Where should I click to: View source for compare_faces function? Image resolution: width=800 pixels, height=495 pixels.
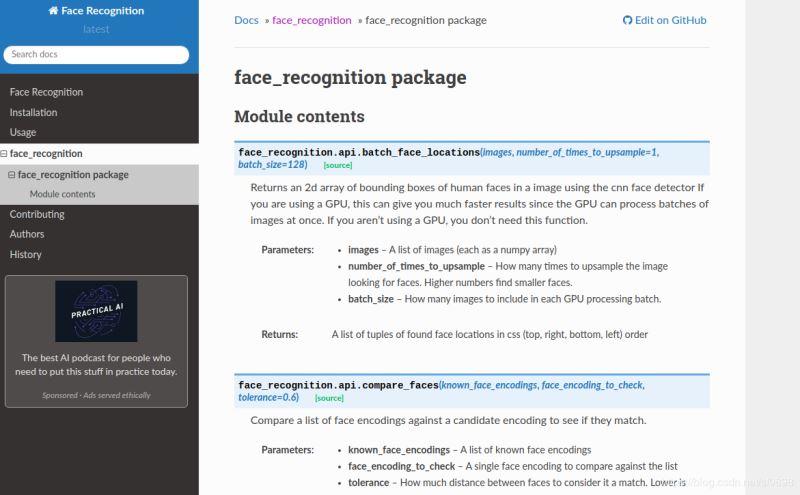pos(329,398)
